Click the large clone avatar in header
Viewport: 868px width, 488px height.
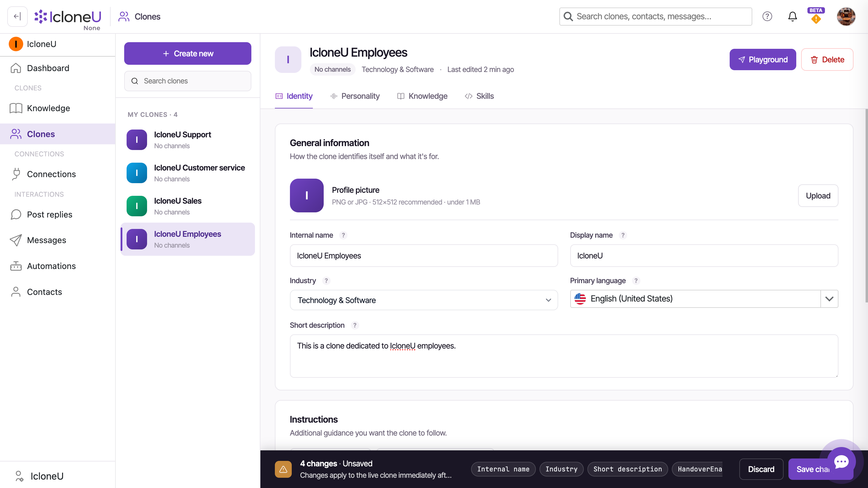coord(288,60)
